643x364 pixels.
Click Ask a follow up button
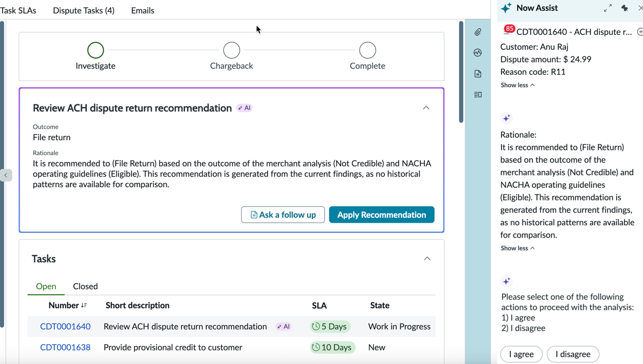(283, 215)
